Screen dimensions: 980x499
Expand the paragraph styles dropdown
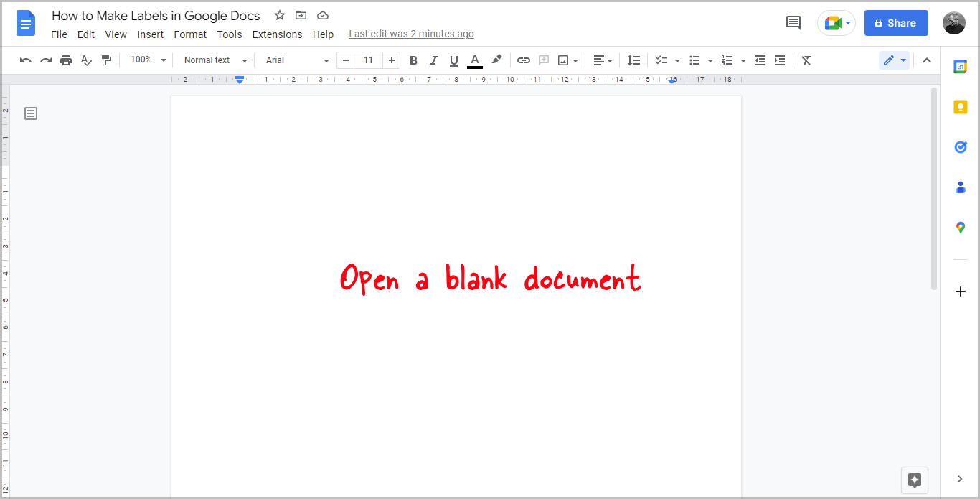tap(213, 60)
